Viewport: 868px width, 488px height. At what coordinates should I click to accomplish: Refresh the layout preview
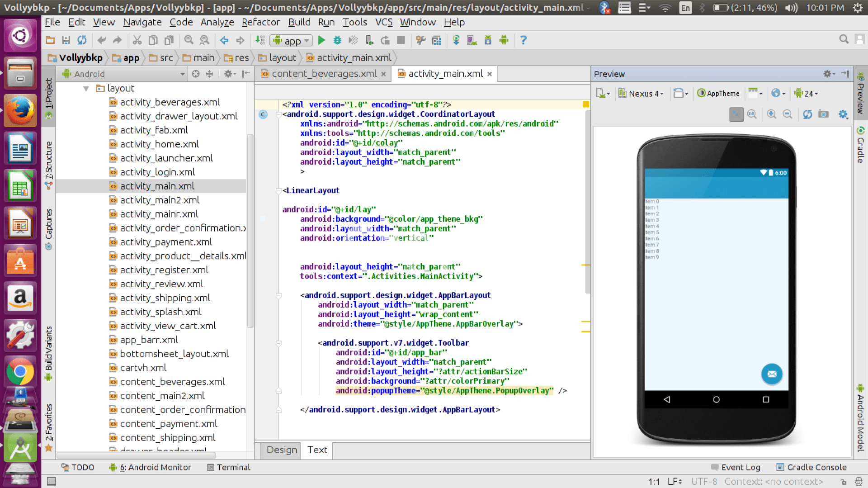pos(807,114)
